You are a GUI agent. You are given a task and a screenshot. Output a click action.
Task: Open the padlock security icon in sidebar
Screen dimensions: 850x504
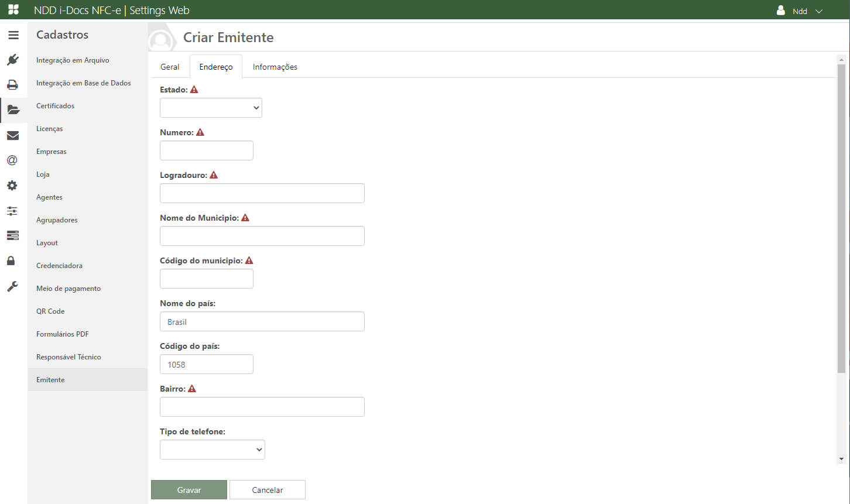coord(11,260)
